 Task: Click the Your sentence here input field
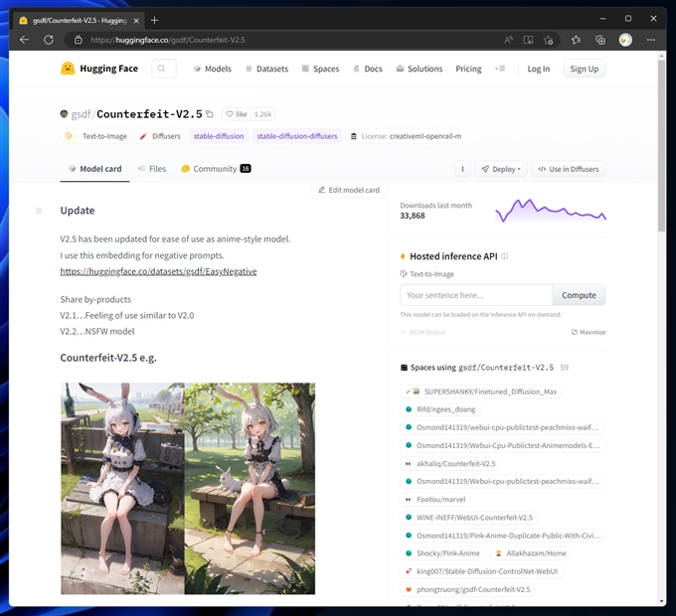click(476, 295)
